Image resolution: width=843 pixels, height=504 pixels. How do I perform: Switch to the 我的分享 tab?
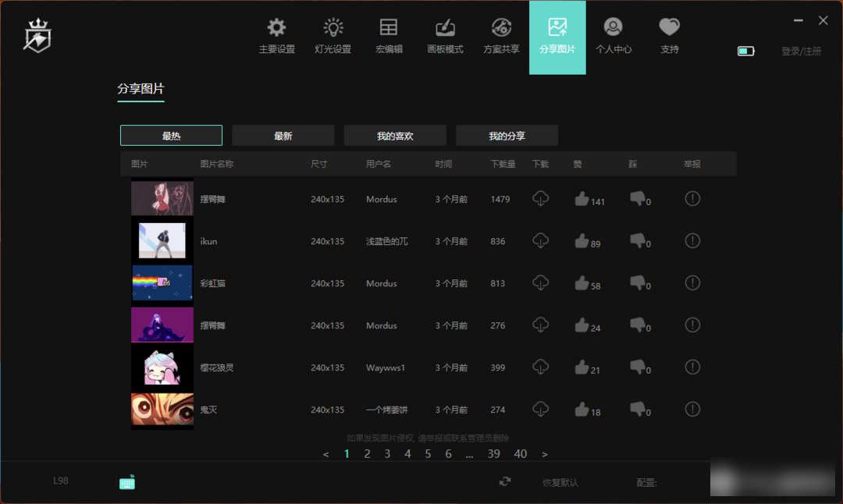click(x=507, y=136)
